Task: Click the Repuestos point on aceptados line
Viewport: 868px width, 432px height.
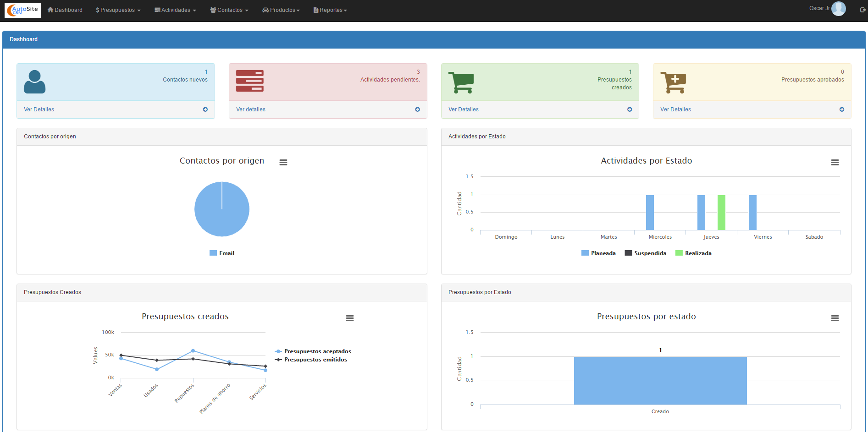Action: [193, 351]
